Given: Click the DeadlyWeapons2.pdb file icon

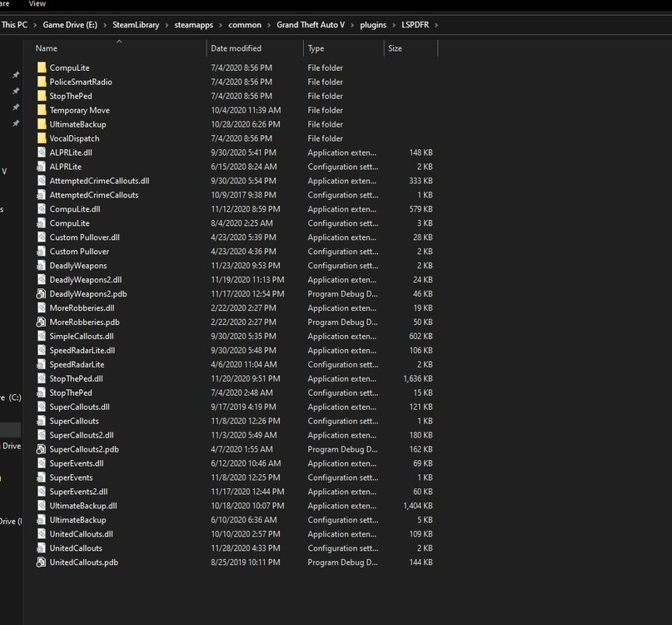Looking at the screenshot, I should tap(42, 294).
